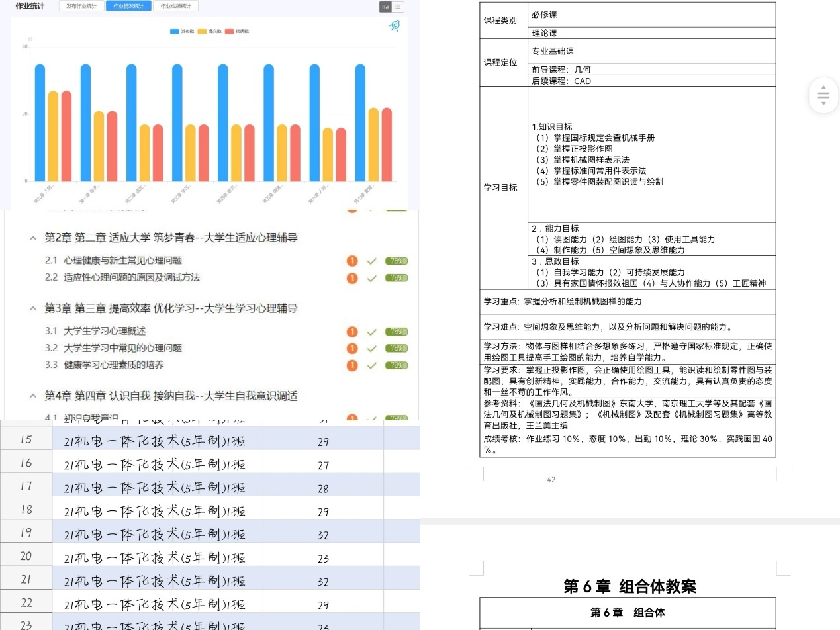Click value 32 in row 19
Screen dimensions: 840x630
pyautogui.click(x=323, y=535)
